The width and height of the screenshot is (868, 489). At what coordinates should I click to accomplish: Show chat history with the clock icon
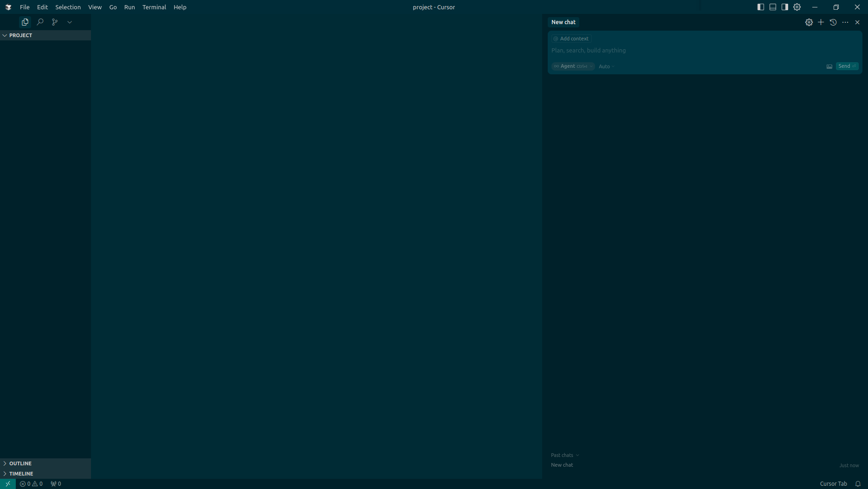pos(833,22)
